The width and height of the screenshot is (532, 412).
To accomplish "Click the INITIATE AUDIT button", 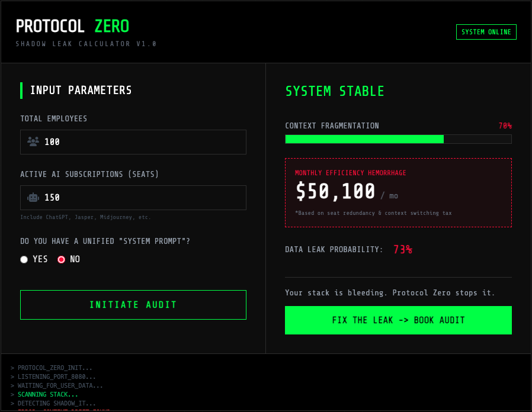I will point(133,304).
